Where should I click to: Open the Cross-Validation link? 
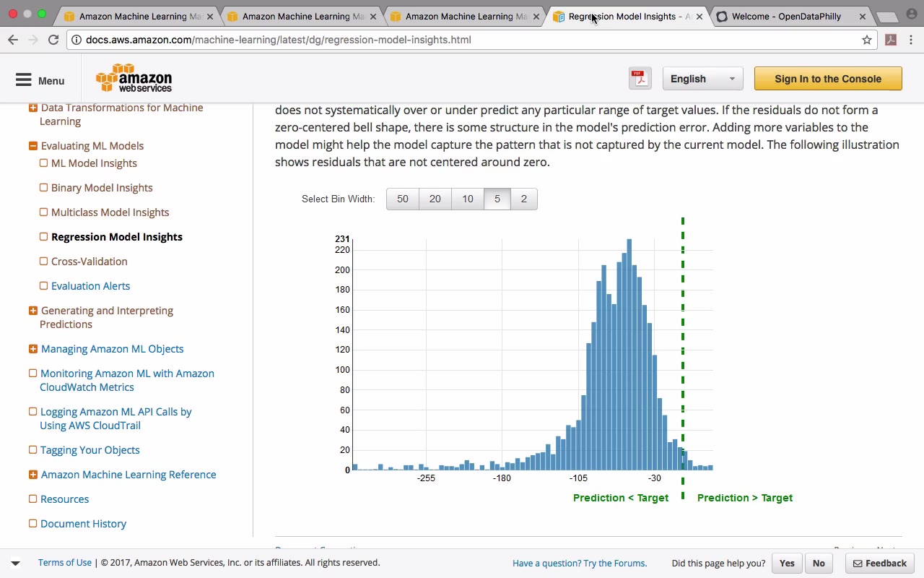pos(90,262)
